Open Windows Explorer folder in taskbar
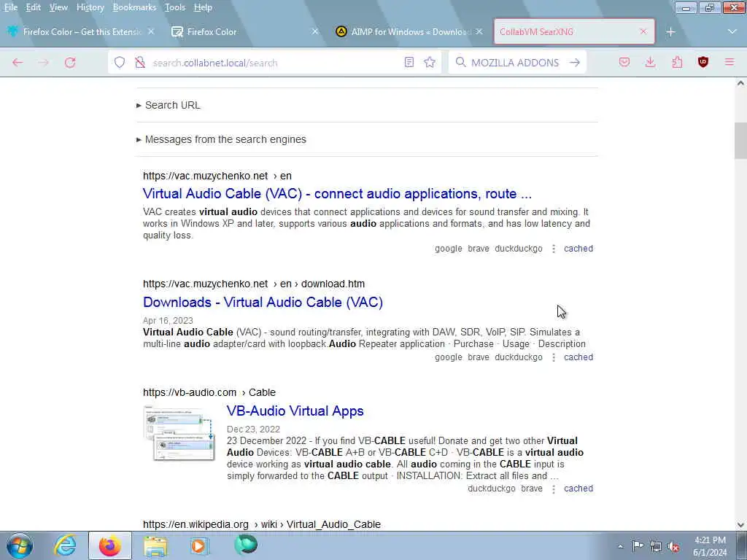 click(155, 546)
